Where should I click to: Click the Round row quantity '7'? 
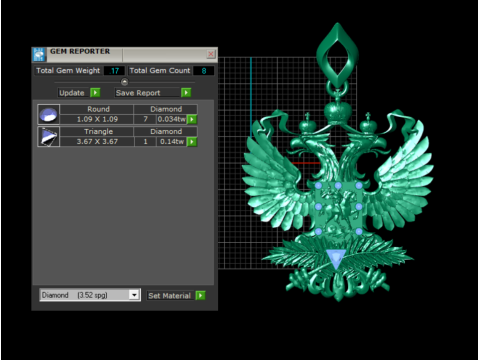click(x=145, y=119)
